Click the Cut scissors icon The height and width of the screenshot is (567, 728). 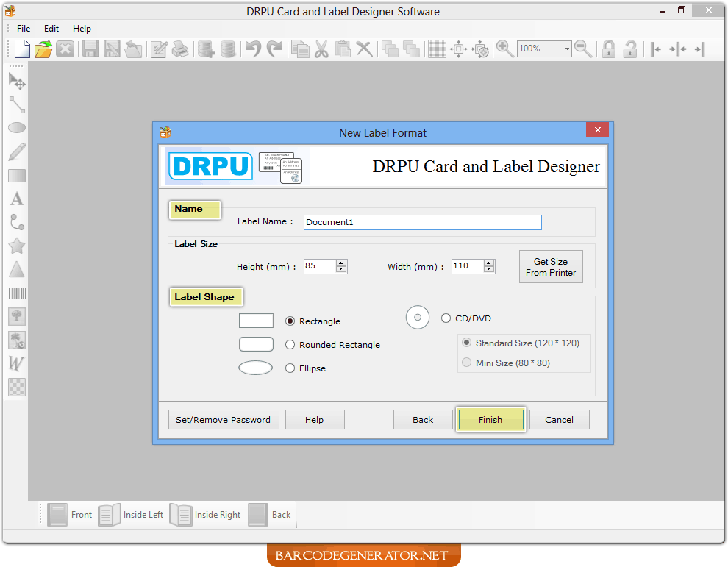tap(321, 49)
